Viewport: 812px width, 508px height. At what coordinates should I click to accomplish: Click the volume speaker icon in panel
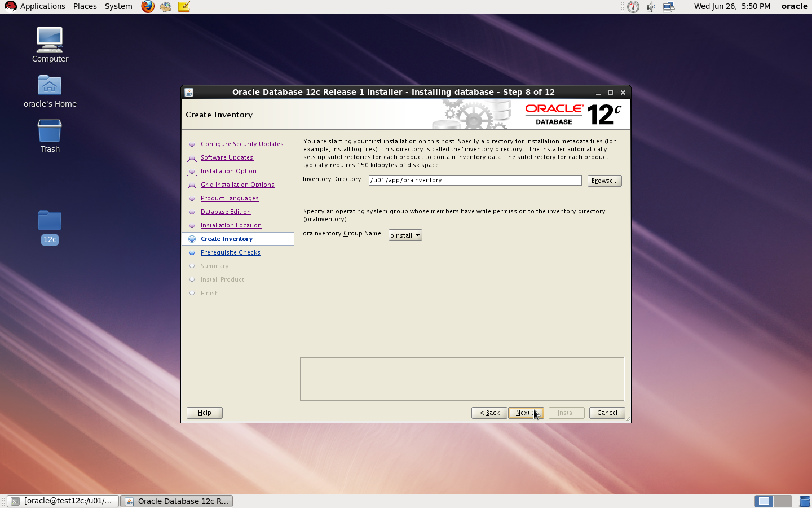pyautogui.click(x=651, y=7)
